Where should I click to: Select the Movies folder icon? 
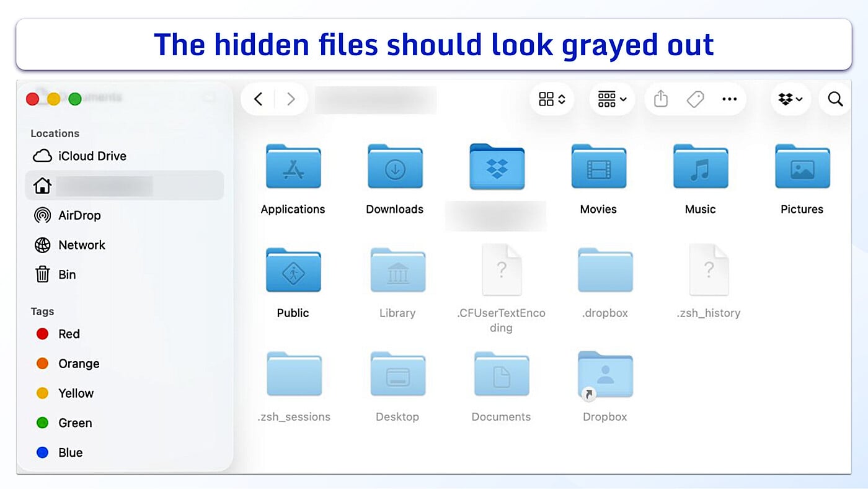click(x=598, y=166)
